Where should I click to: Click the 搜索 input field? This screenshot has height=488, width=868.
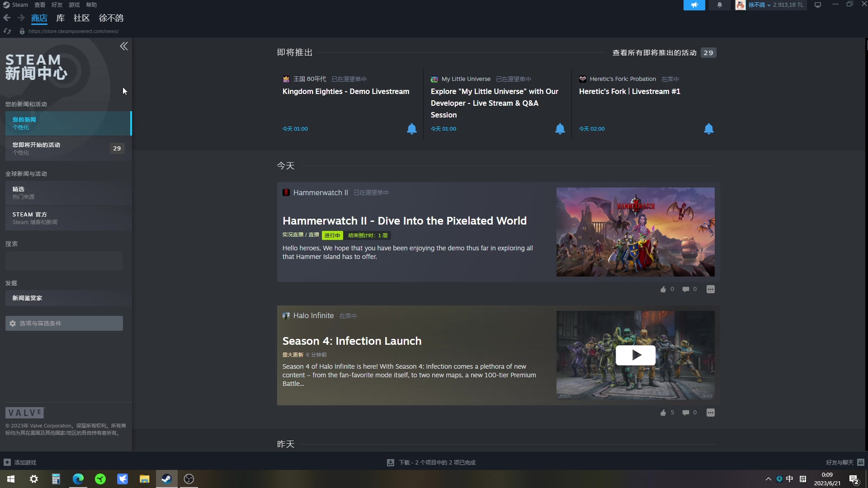[64, 261]
